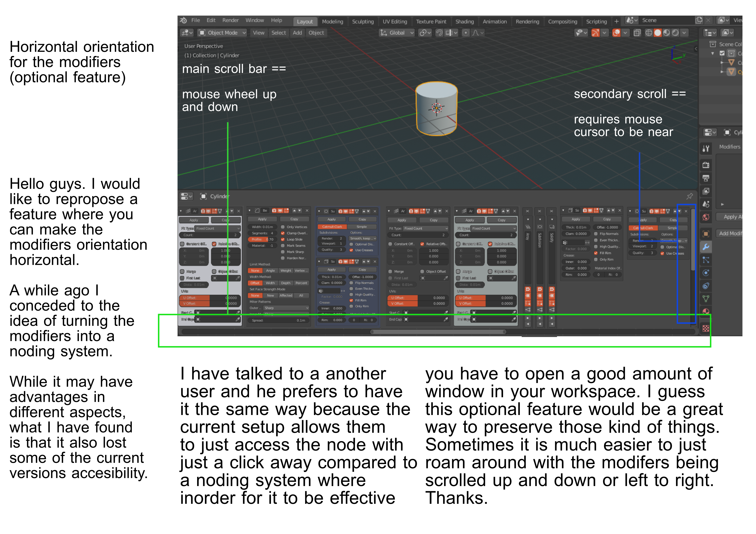The image size is (756, 534).
Task: Open the Particles properties icon
Action: pyautogui.click(x=706, y=260)
